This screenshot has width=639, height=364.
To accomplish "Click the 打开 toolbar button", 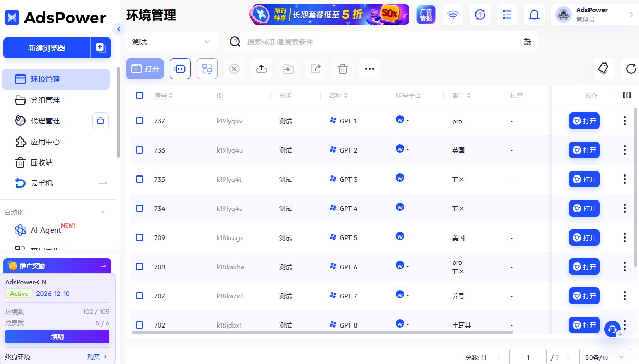I will [145, 69].
